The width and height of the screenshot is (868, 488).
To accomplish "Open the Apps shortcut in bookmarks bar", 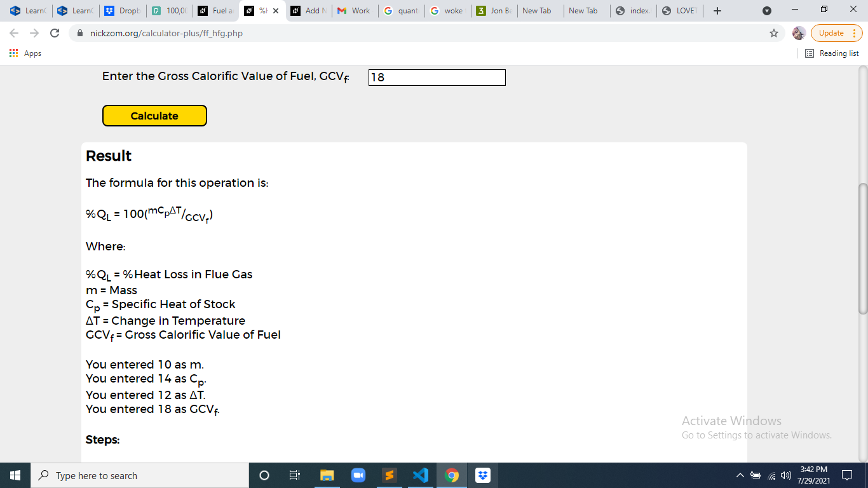I will (25, 53).
